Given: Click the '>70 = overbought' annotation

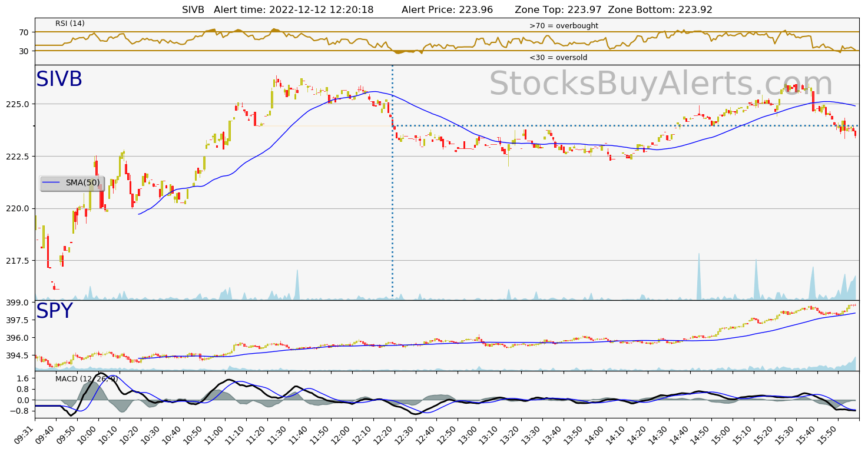Looking at the screenshot, I should [564, 26].
